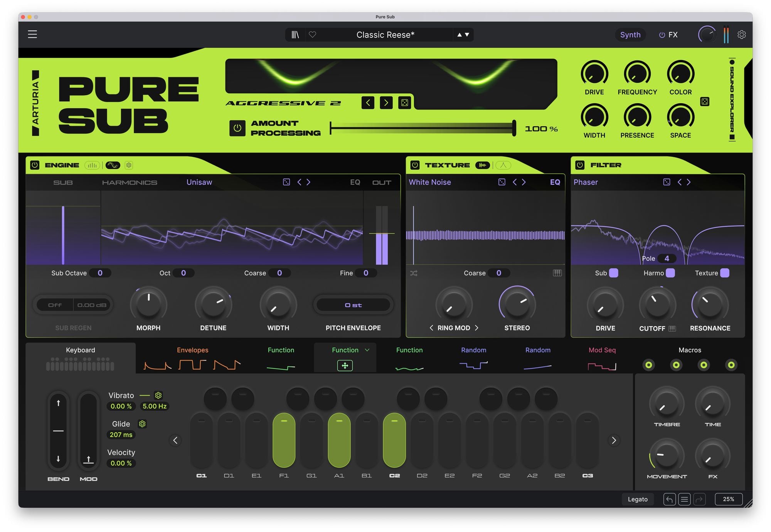The image size is (771, 532).
Task: Select previous texture before White Noise
Action: click(x=514, y=182)
